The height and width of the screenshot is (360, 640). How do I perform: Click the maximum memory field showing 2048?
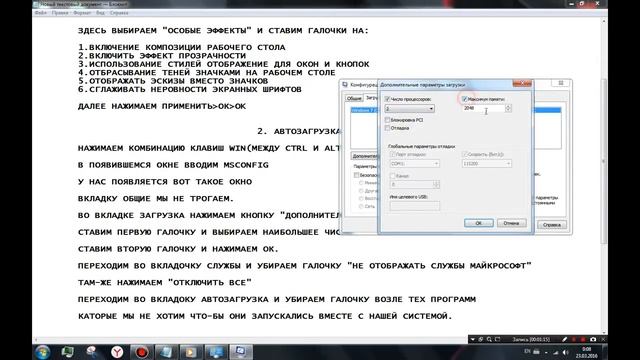[484, 109]
